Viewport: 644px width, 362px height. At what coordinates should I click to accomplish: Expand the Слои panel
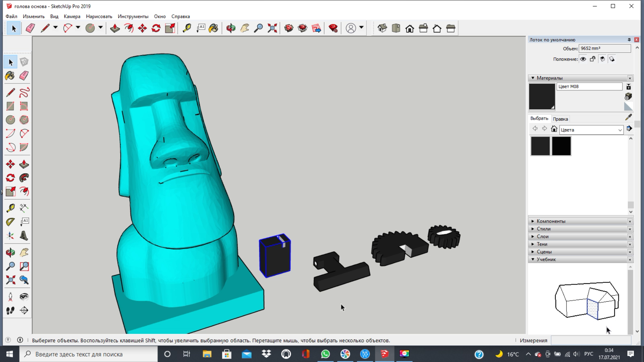tap(533, 237)
